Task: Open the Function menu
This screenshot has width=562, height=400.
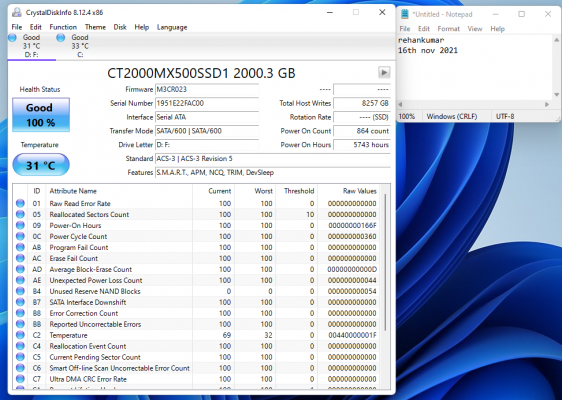Action: [63, 27]
